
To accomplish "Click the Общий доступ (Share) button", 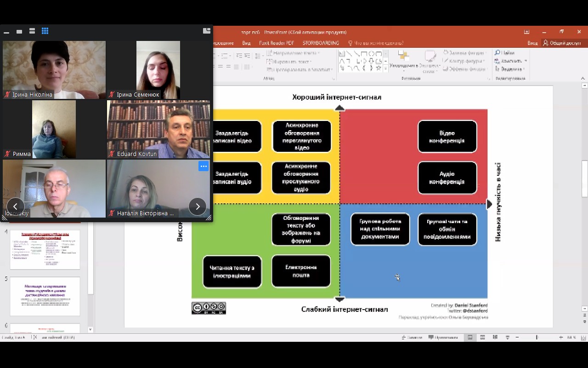I will pyautogui.click(x=562, y=43).
